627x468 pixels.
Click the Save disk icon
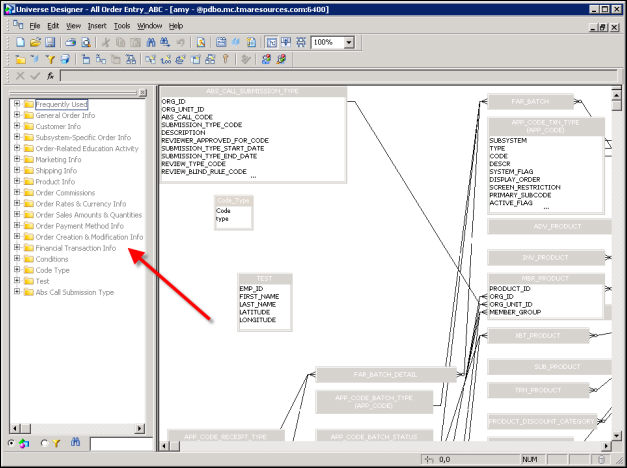click(x=49, y=43)
